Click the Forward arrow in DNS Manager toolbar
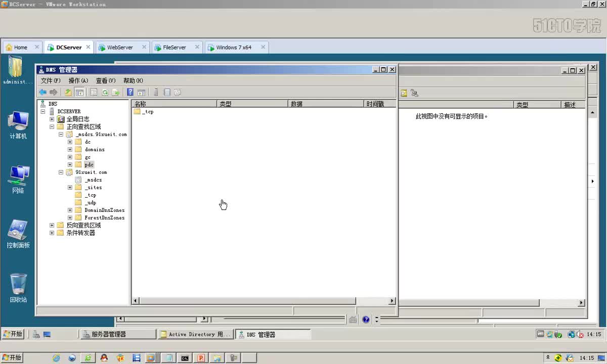Viewport: 607px width, 364px height. pos(53,93)
